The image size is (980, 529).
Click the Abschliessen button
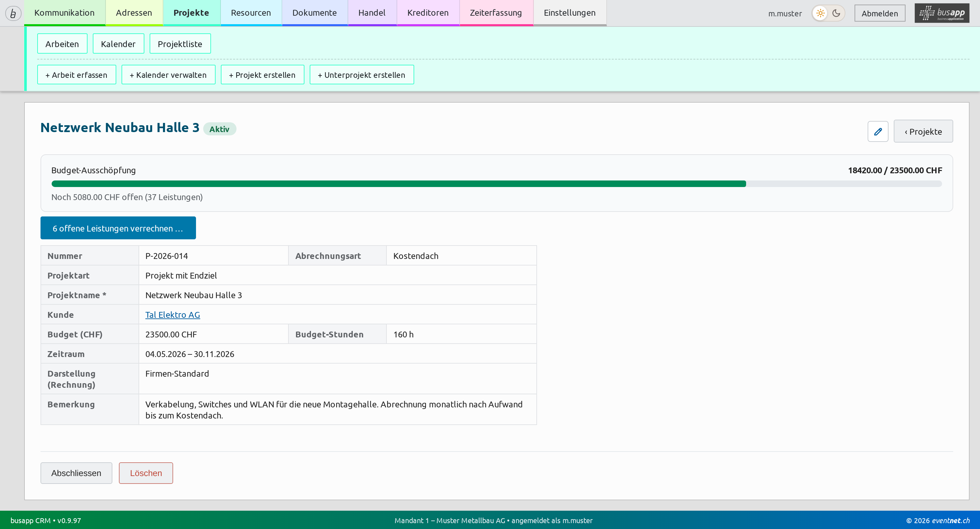point(76,473)
